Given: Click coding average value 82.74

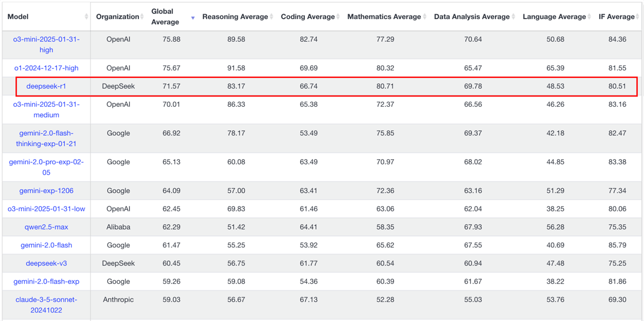Looking at the screenshot, I should 308,39.
